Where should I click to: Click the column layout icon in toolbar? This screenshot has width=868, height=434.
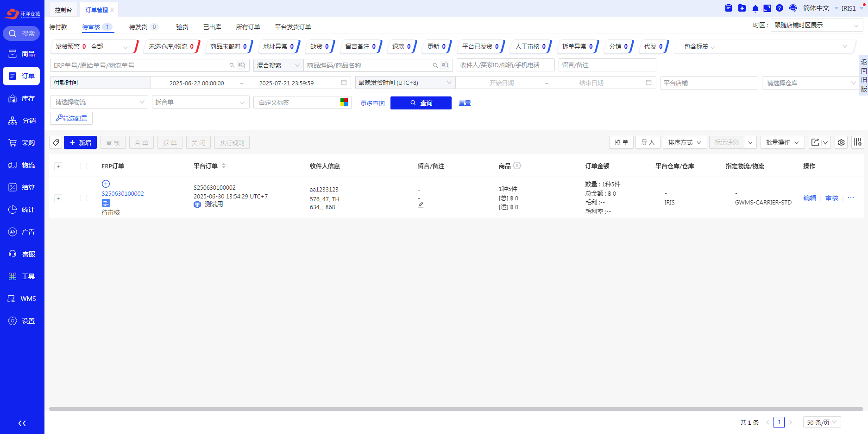(858, 142)
